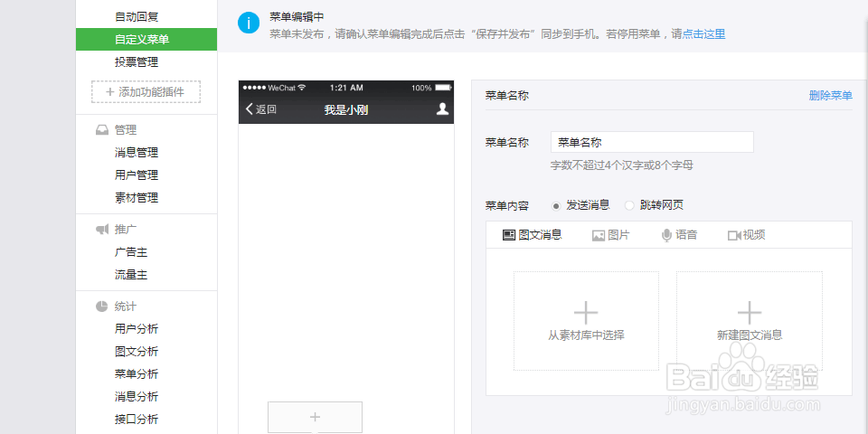The image size is (868, 434).
Task: Add a menu via the phone preview plus button
Action: (x=315, y=417)
